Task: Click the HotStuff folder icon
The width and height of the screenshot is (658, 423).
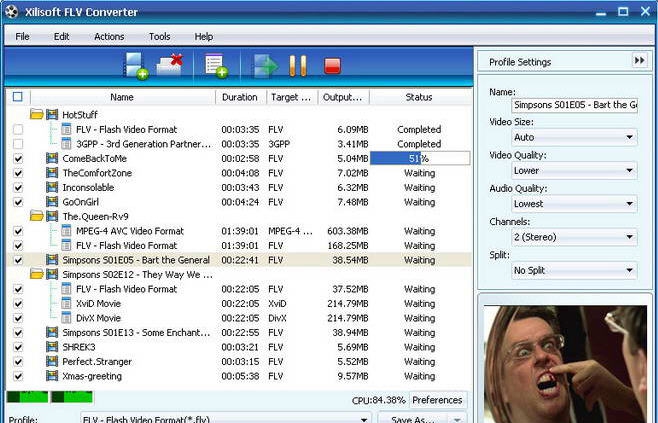Action: point(37,114)
